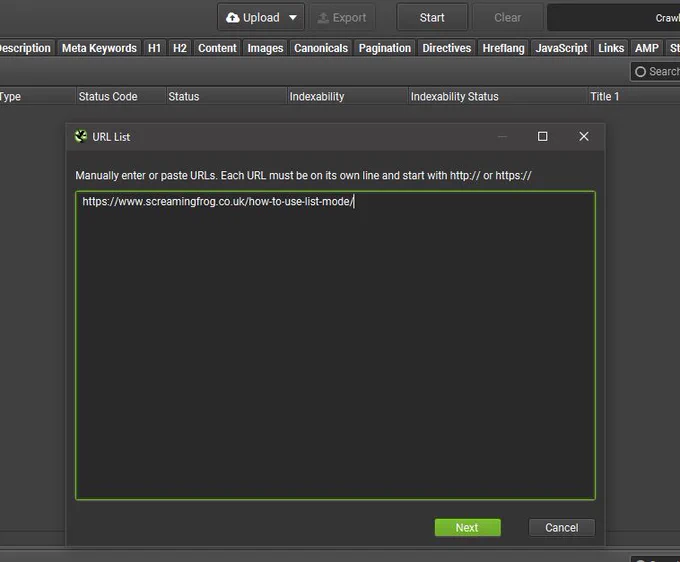This screenshot has height=562, width=680.
Task: Select the Canonicals tab
Action: [x=321, y=48]
